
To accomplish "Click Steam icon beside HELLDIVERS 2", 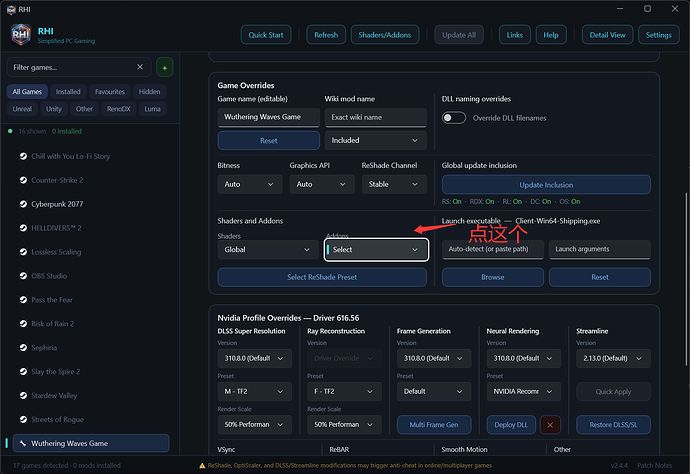I will tap(23, 228).
